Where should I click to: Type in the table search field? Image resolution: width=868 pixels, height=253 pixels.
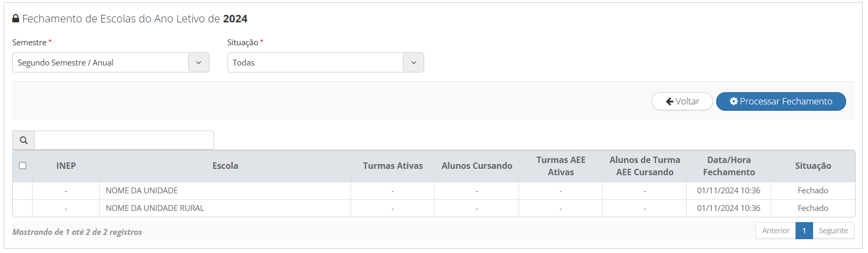point(124,140)
